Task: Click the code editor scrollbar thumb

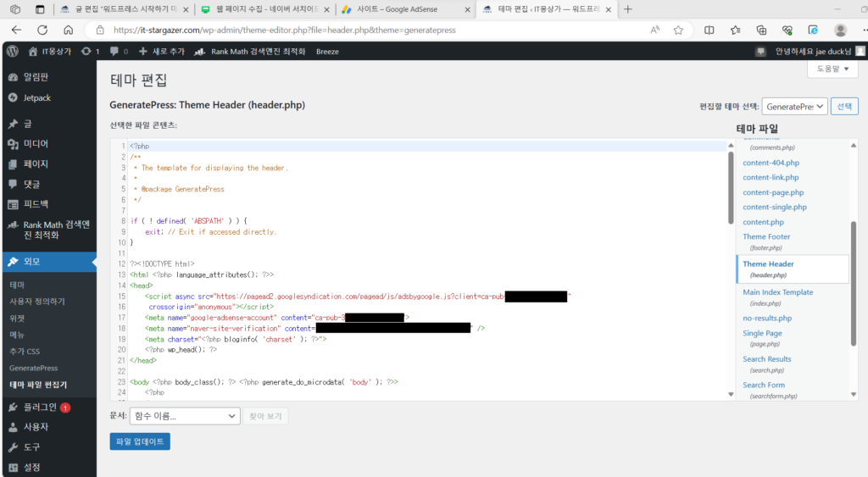Action: [731, 187]
